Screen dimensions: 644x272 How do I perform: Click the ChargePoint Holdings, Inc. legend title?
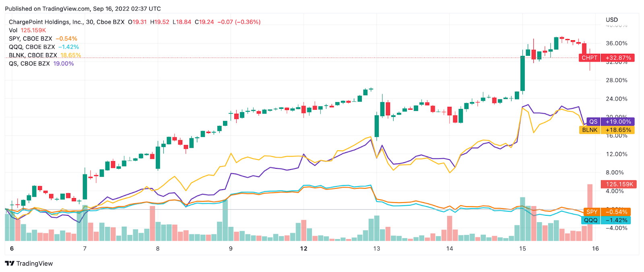point(46,22)
